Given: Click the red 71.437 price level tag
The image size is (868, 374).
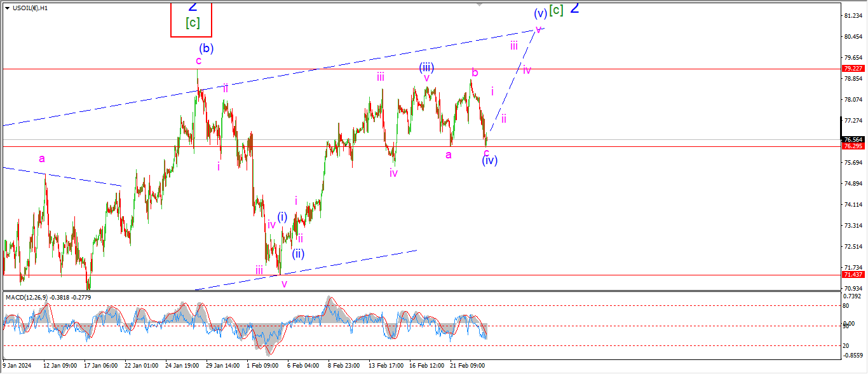Looking at the screenshot, I should pos(851,275).
